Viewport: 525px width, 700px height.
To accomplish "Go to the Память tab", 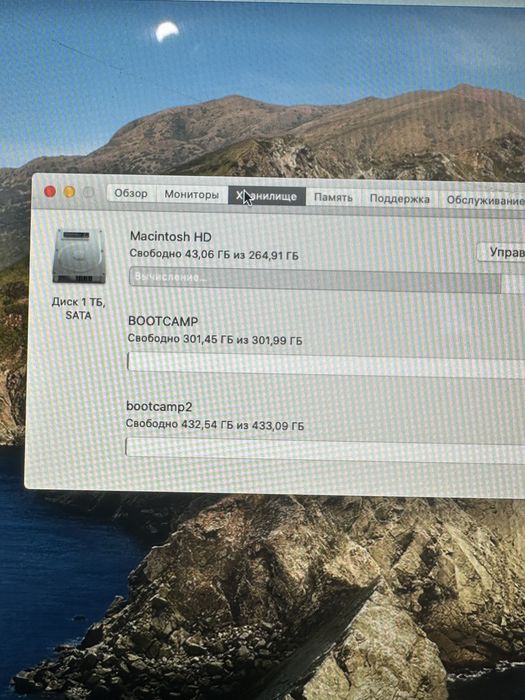I will [333, 197].
